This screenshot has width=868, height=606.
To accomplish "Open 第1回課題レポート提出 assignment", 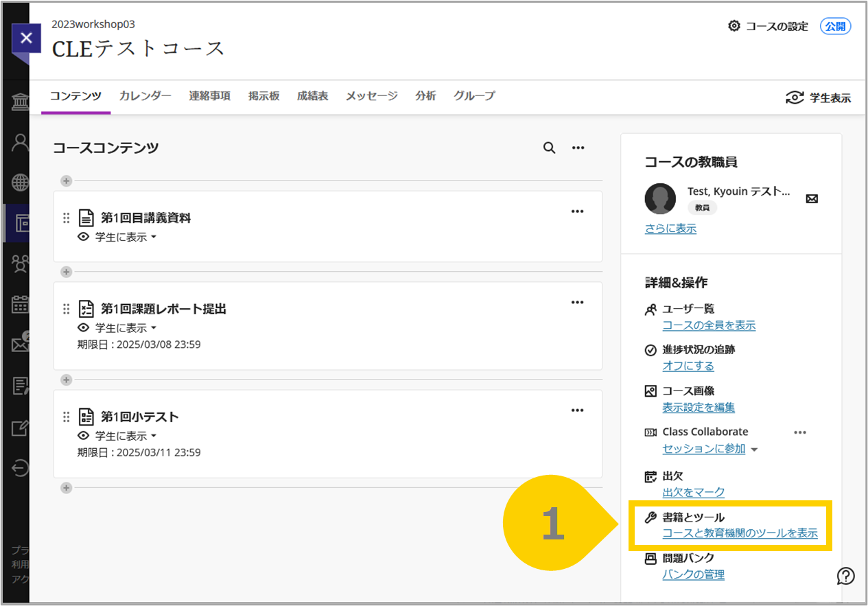I will click(163, 309).
